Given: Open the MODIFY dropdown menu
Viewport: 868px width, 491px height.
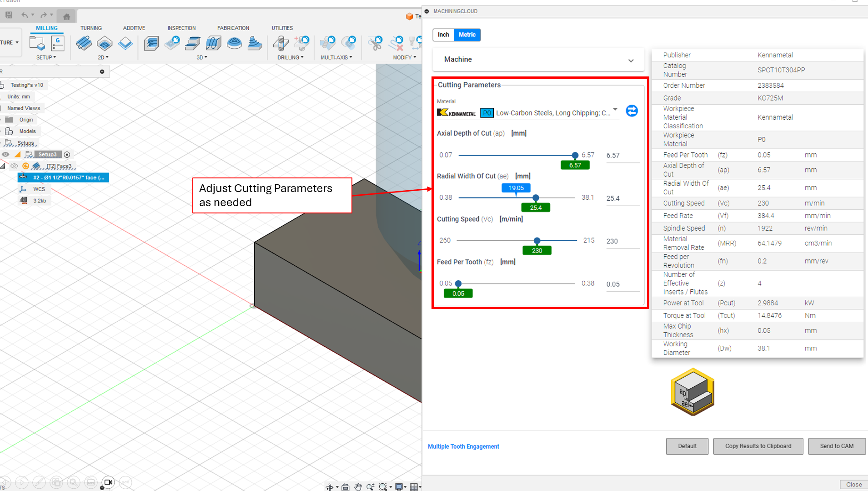Looking at the screenshot, I should click(405, 57).
